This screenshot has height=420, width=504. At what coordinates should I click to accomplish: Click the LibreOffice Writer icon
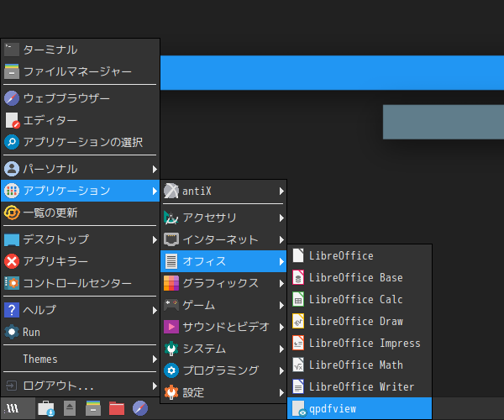pyautogui.click(x=298, y=386)
